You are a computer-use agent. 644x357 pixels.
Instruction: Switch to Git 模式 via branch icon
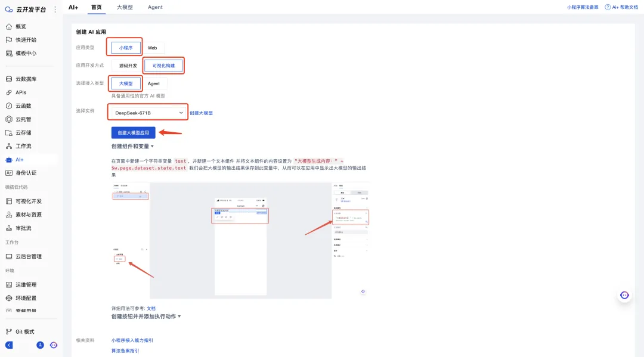pos(8,331)
